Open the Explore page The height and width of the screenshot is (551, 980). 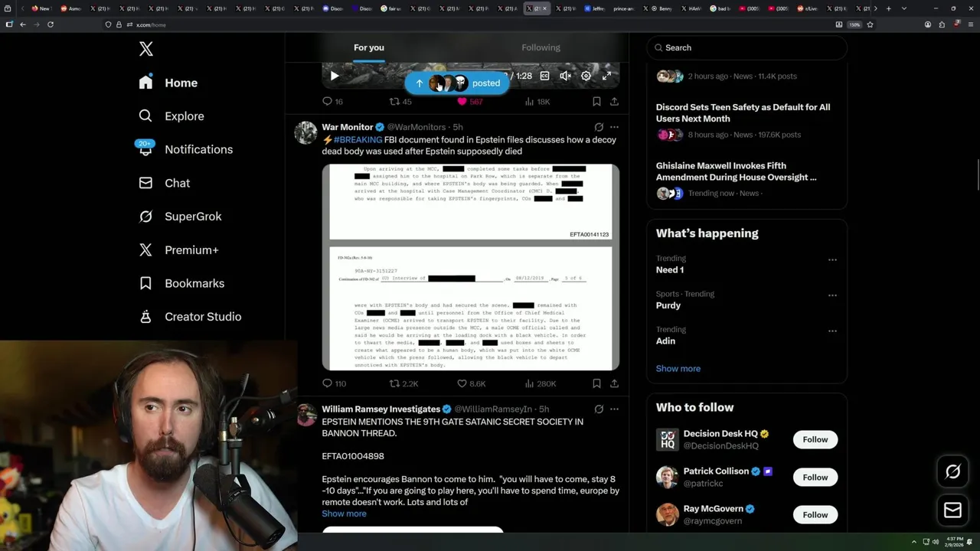[171, 116]
